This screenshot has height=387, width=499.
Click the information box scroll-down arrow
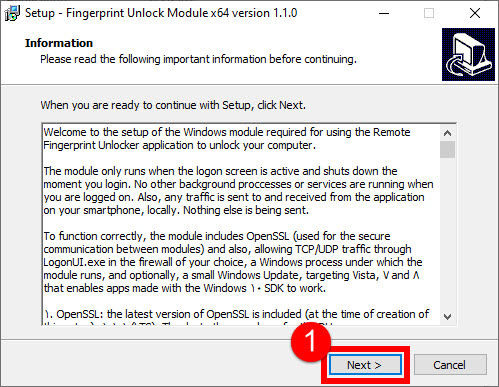(x=447, y=316)
